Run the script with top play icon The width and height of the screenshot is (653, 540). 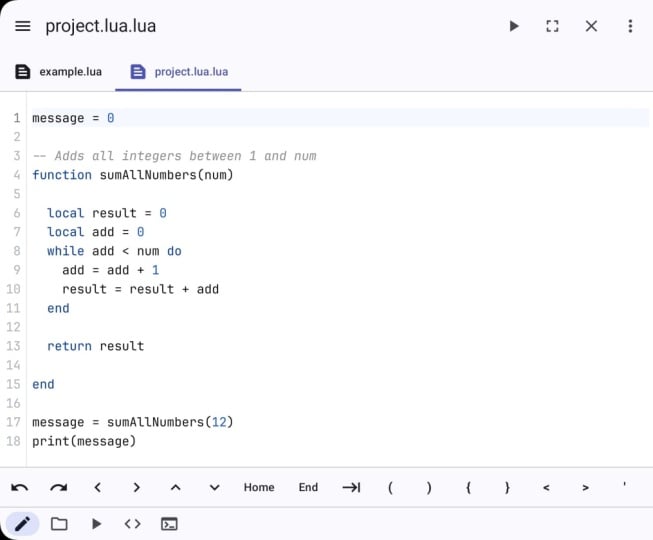click(514, 26)
